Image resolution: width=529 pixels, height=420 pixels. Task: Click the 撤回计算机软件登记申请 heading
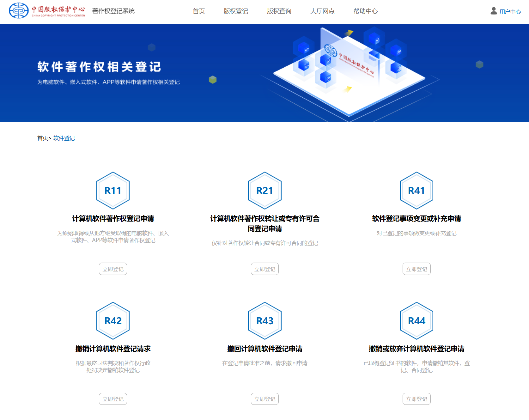(265, 349)
